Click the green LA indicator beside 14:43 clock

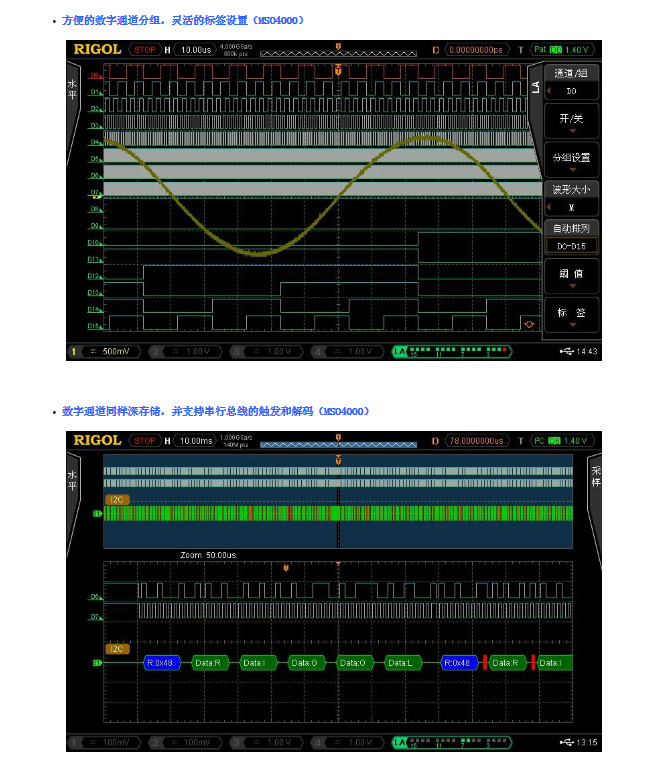400,352
